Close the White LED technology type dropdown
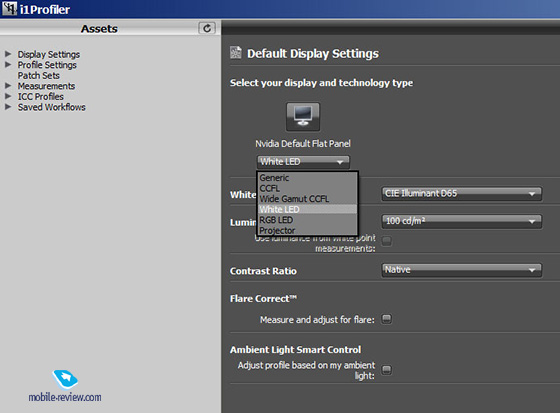560x413 pixels. pyautogui.click(x=303, y=162)
